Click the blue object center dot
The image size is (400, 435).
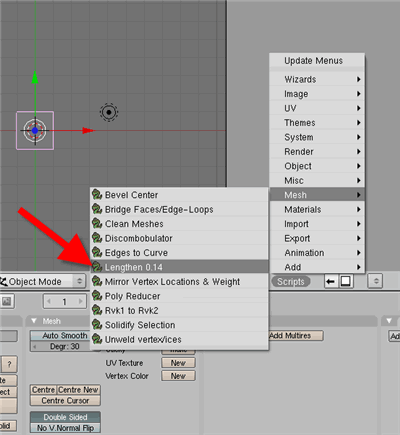pos(35,130)
